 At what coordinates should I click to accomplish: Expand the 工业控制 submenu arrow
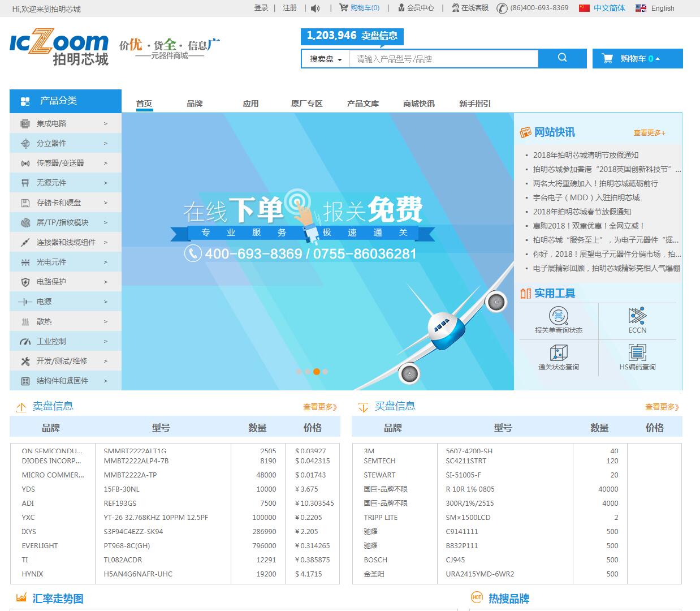point(106,341)
